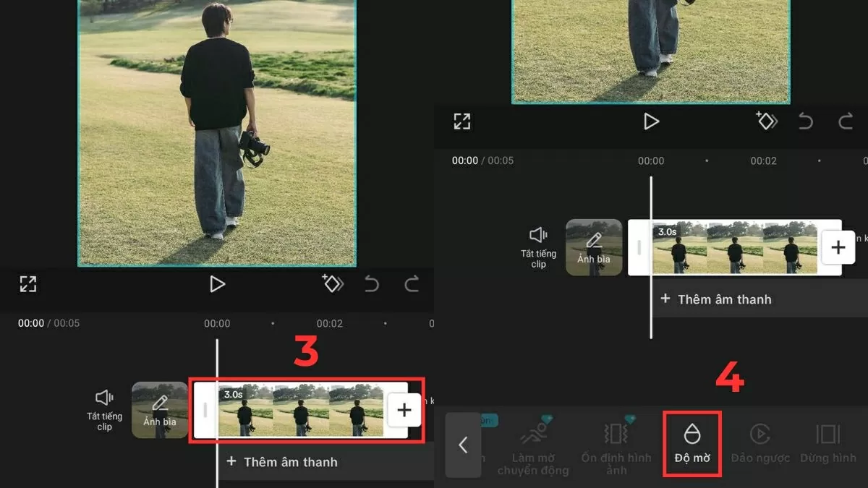This screenshot has height=488, width=868.
Task: Tap the fullscreen preview icon
Action: tap(29, 284)
